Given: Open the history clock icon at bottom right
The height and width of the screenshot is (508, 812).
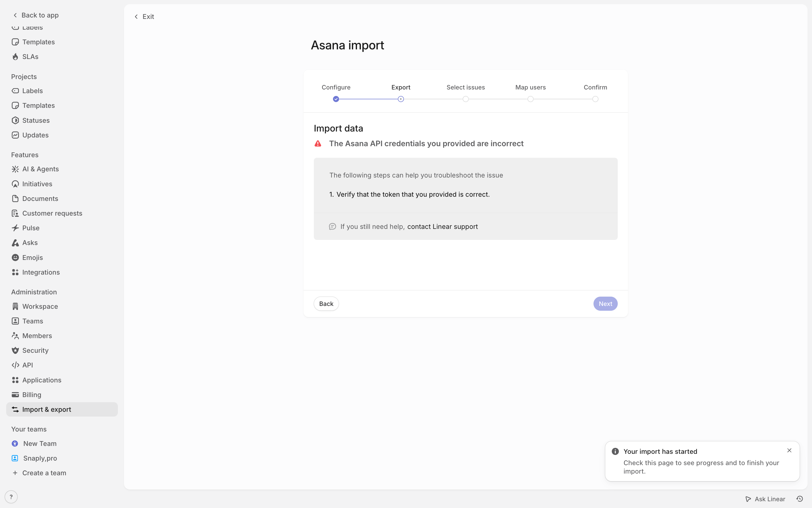Looking at the screenshot, I should point(800,499).
